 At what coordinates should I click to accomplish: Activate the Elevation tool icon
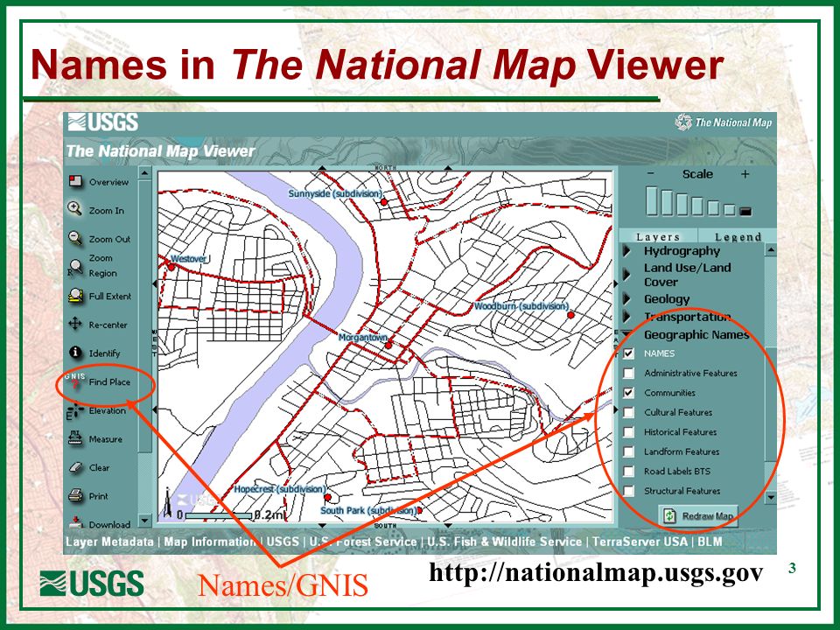[x=74, y=410]
